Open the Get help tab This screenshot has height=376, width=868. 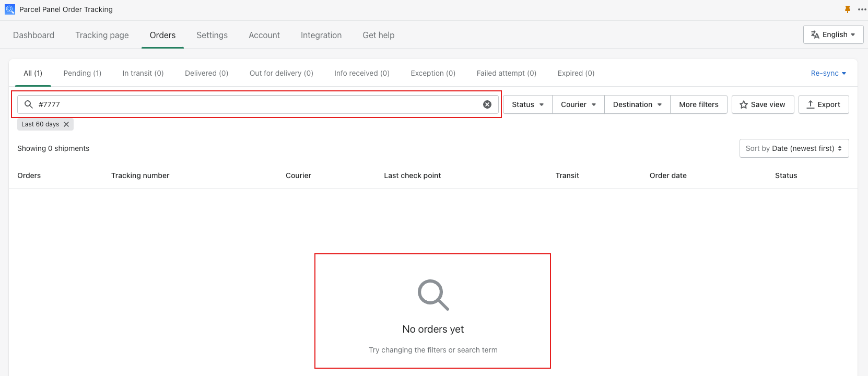coord(379,35)
